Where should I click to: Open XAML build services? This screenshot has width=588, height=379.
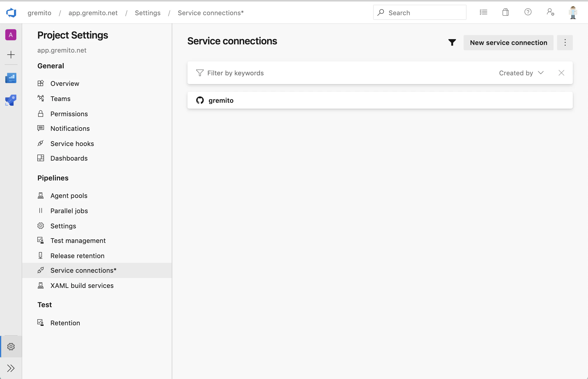[x=97, y=286]
